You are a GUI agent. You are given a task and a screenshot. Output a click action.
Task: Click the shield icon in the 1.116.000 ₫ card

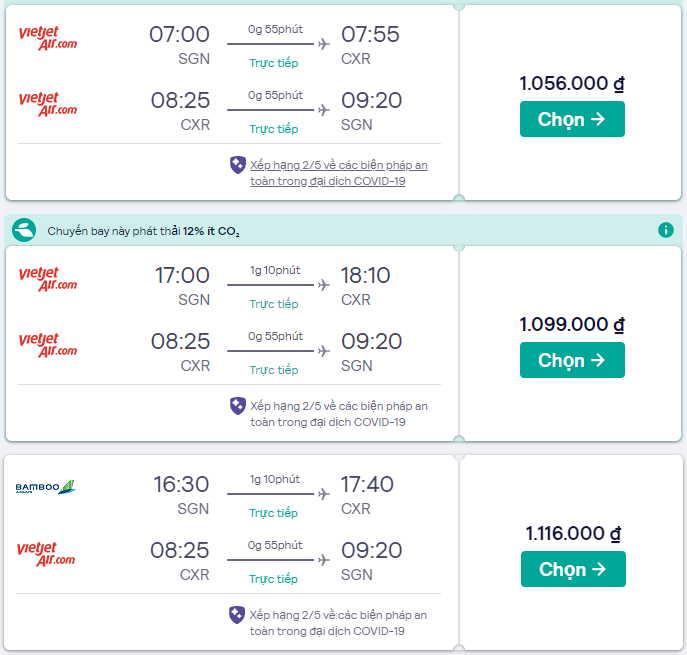pos(238,614)
